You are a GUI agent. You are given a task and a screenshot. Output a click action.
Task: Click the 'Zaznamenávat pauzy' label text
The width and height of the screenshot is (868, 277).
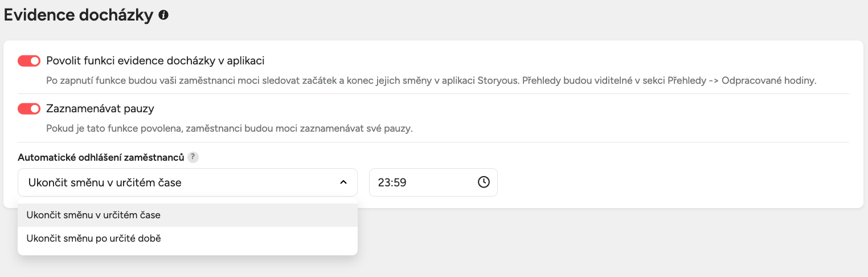[x=100, y=108]
